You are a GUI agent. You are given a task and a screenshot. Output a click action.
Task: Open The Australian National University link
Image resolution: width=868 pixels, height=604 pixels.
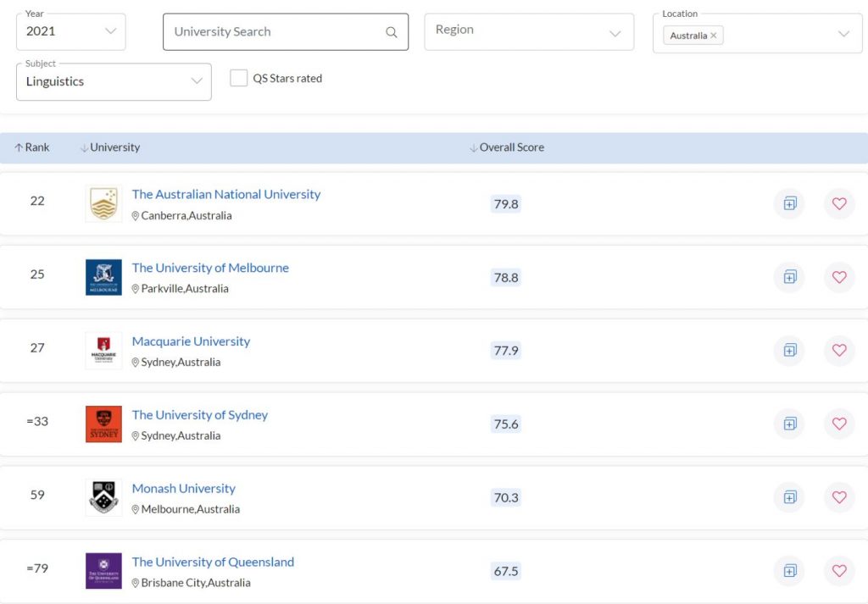(225, 194)
